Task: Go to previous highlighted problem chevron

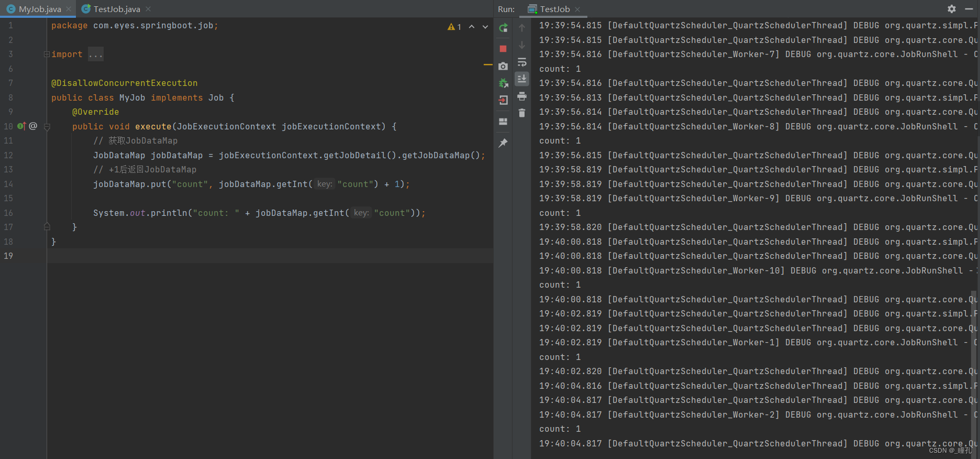Action: tap(472, 27)
